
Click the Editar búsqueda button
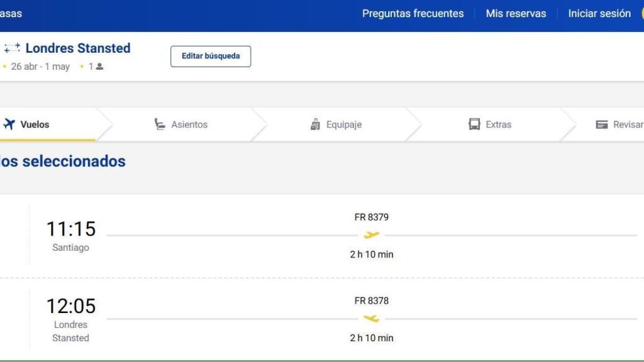point(211,56)
